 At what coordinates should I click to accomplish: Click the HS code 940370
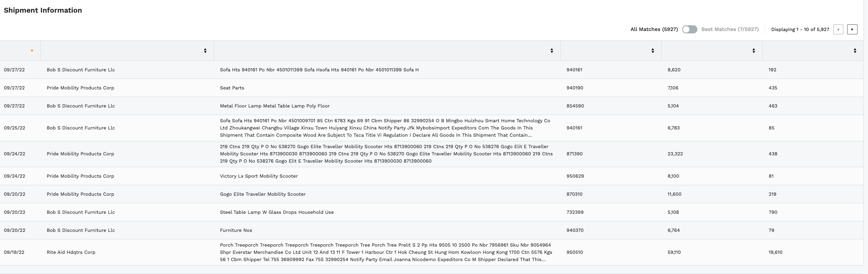(x=575, y=231)
